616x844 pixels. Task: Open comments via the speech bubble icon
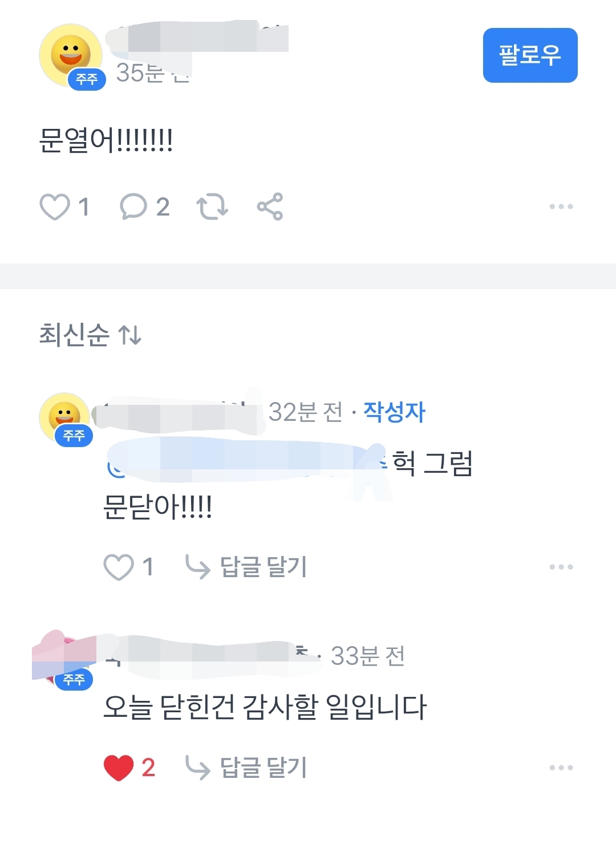(133, 206)
